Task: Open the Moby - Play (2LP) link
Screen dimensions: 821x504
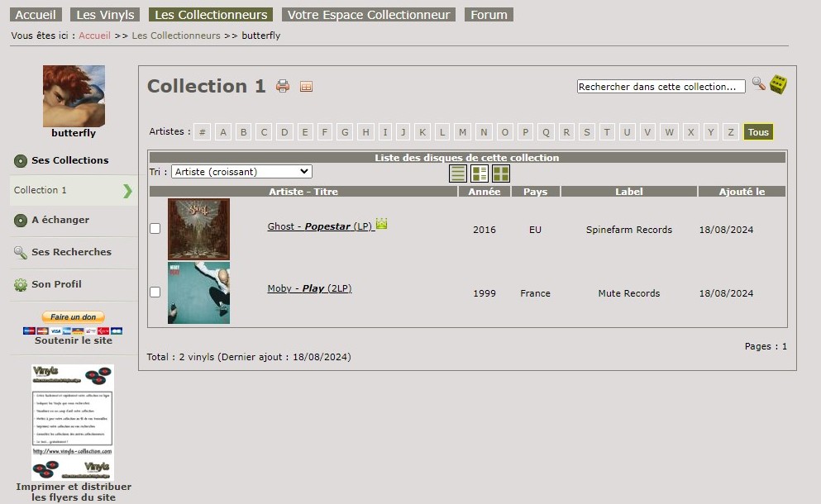Action: (x=309, y=288)
